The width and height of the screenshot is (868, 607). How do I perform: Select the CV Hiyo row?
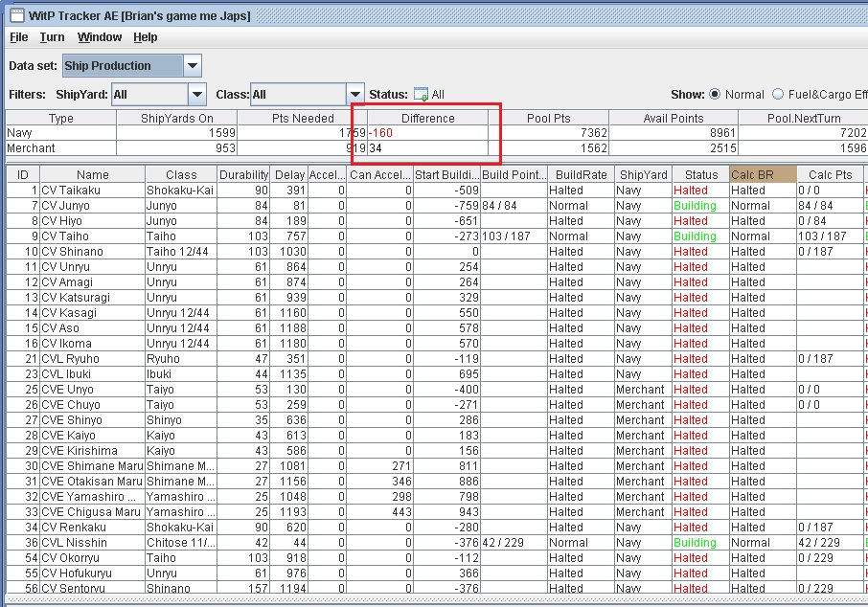tap(437, 221)
